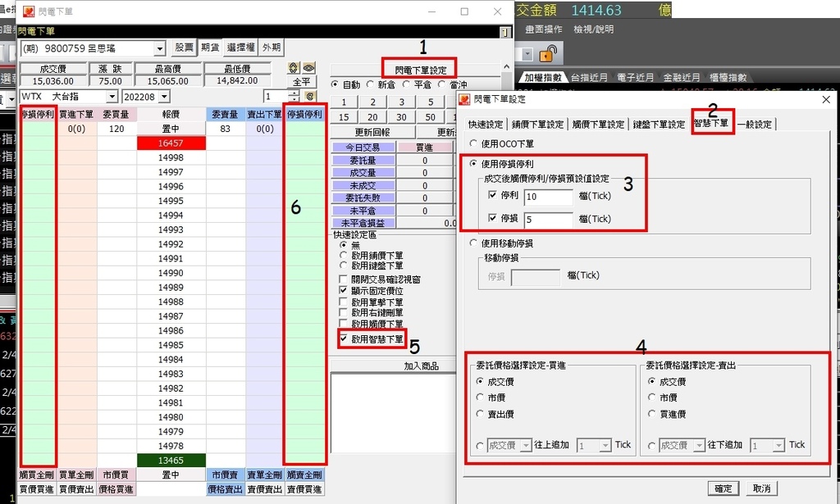Click 停損 tick value field showing 5
This screenshot has height=504, width=840.
(548, 220)
